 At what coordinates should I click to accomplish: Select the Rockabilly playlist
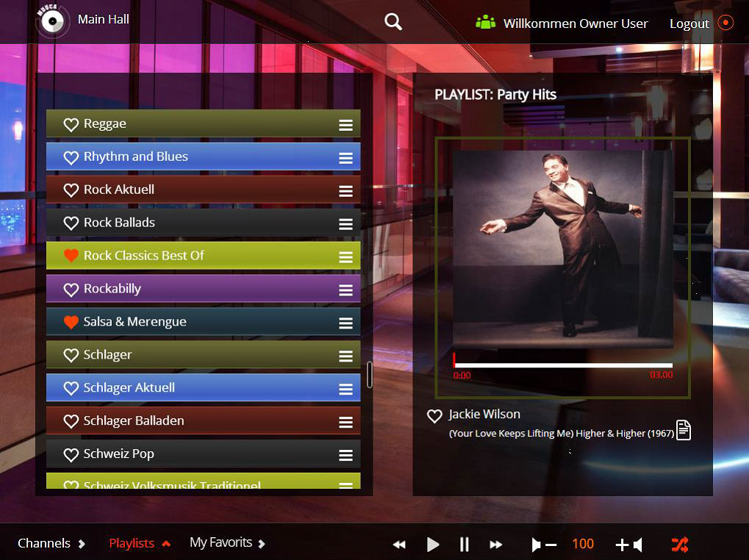(204, 288)
